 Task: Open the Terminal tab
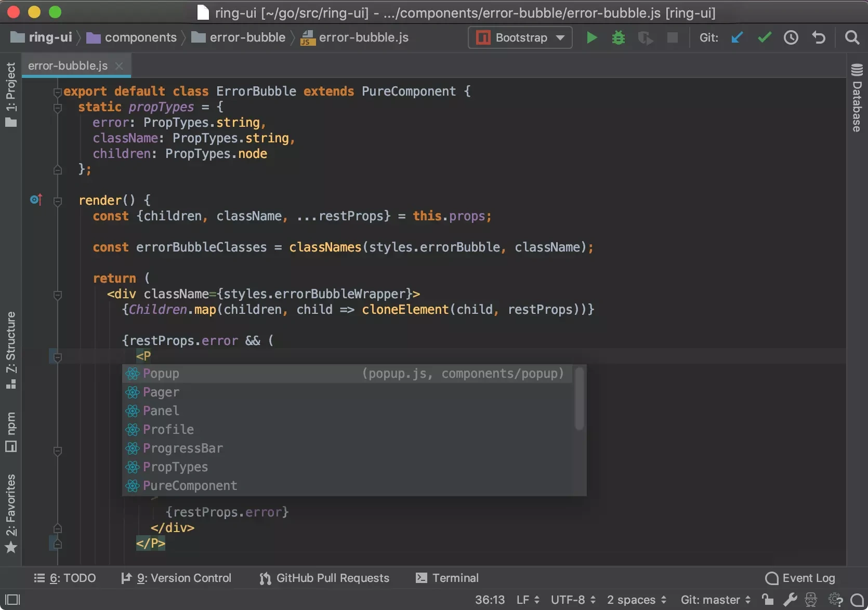coord(447,578)
